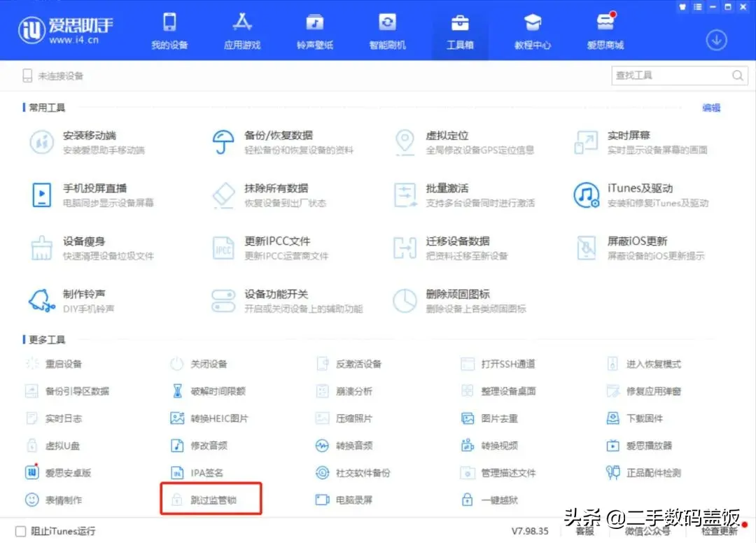Image resolution: width=756 pixels, height=543 pixels.
Task: Switch to the 智能刷机 tab
Action: pos(387,31)
